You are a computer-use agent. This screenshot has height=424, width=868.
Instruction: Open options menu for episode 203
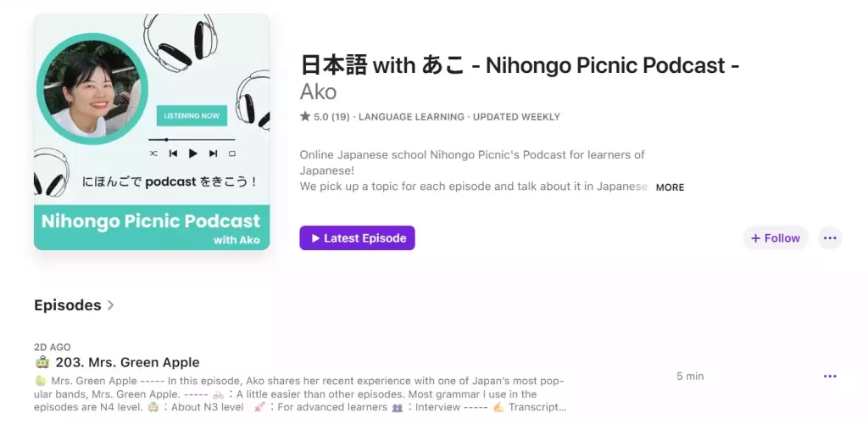[x=830, y=377]
